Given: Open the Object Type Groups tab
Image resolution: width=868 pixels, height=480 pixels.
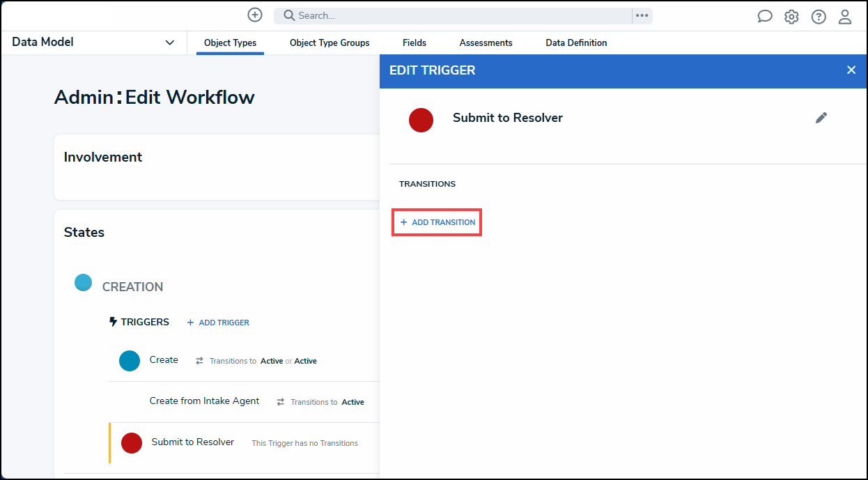Looking at the screenshot, I should coord(330,43).
